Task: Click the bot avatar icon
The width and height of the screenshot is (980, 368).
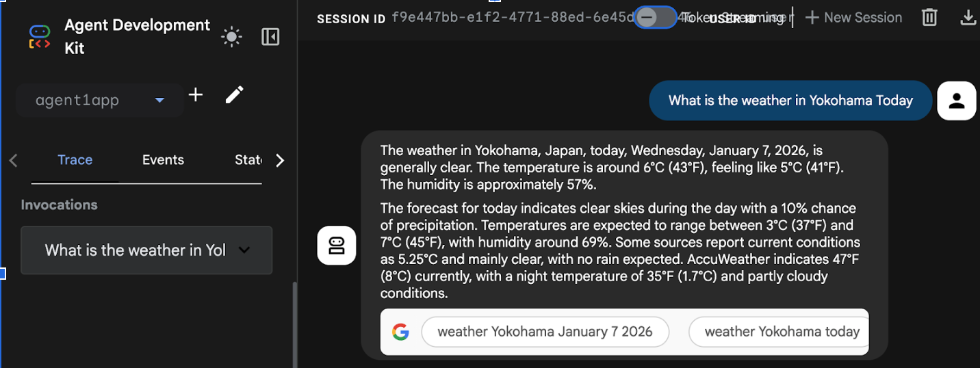Action: pos(336,245)
